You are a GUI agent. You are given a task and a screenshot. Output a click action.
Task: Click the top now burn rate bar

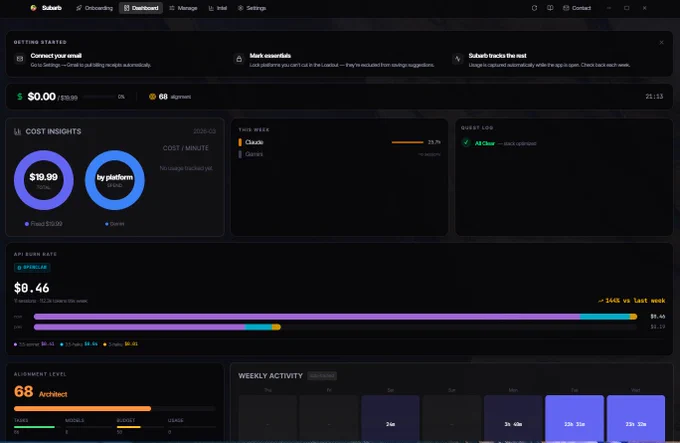coord(335,316)
